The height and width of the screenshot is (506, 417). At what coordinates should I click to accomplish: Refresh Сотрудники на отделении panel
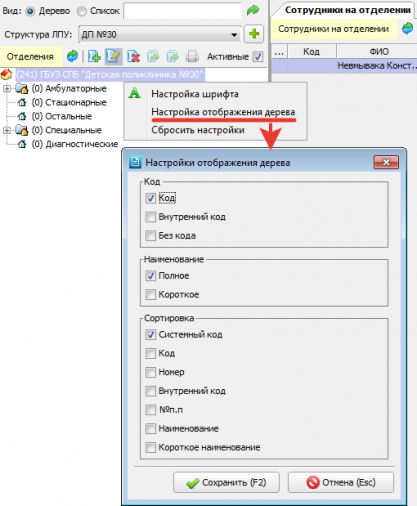tap(407, 29)
